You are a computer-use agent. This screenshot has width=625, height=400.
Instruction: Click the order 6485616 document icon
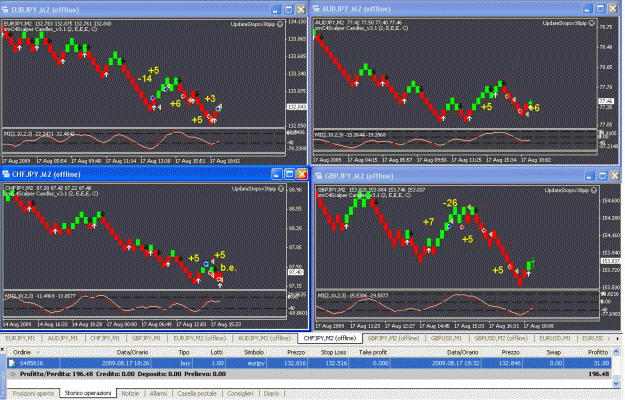click(x=12, y=363)
